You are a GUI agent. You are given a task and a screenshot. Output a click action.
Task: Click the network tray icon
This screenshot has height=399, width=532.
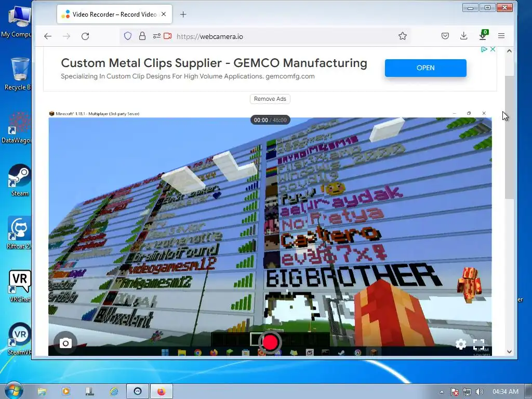click(467, 392)
